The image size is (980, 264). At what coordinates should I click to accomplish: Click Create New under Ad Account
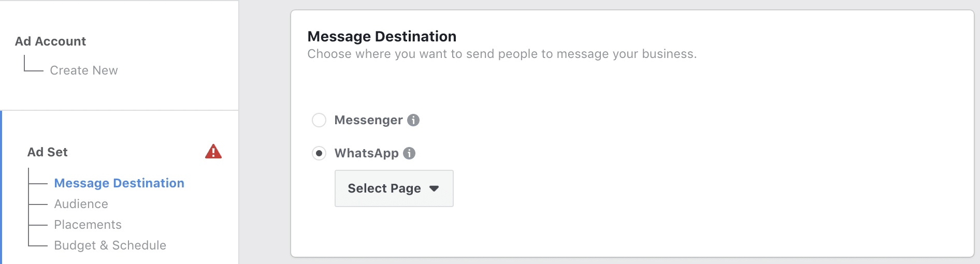(84, 70)
